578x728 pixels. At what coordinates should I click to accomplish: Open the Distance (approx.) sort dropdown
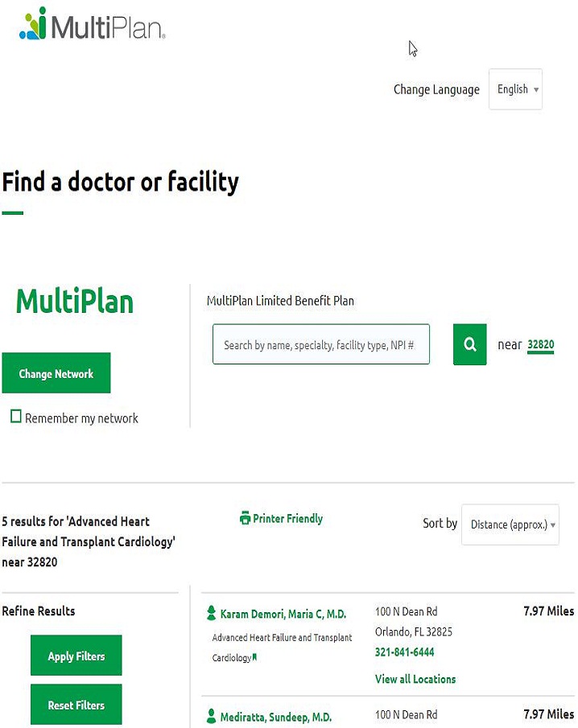(x=510, y=524)
